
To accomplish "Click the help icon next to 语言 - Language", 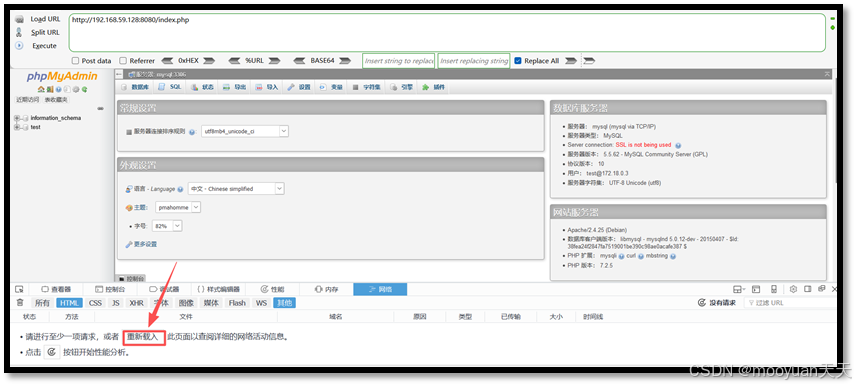I will click(180, 189).
